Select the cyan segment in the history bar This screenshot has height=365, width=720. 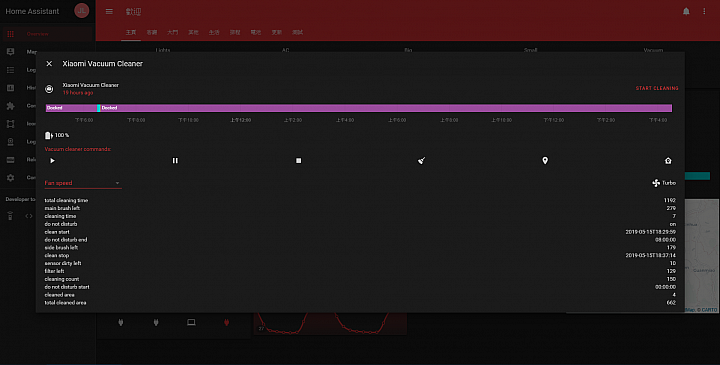[99, 108]
